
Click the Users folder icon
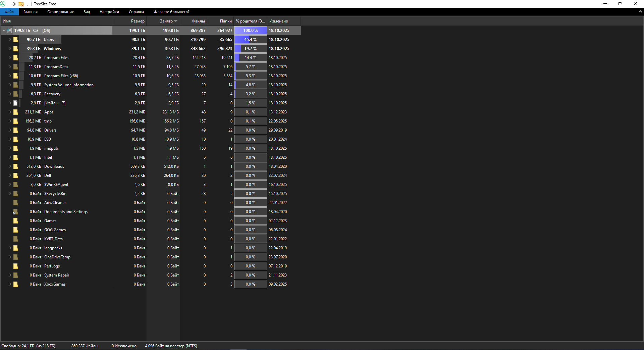coord(15,40)
